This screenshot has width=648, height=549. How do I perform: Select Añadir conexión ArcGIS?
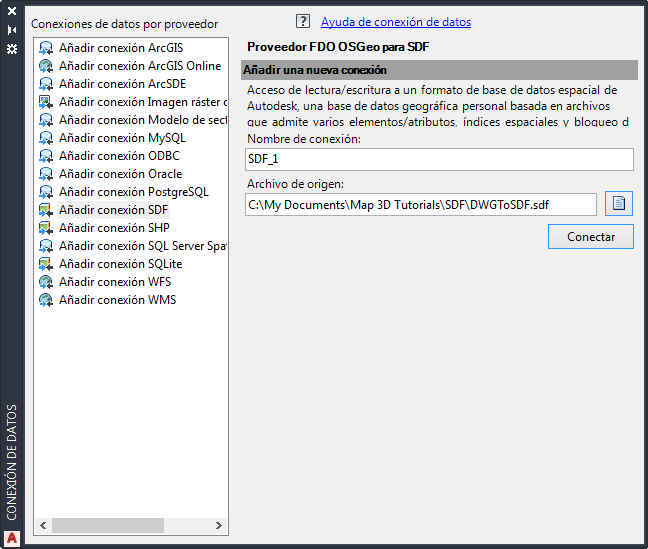coord(120,48)
